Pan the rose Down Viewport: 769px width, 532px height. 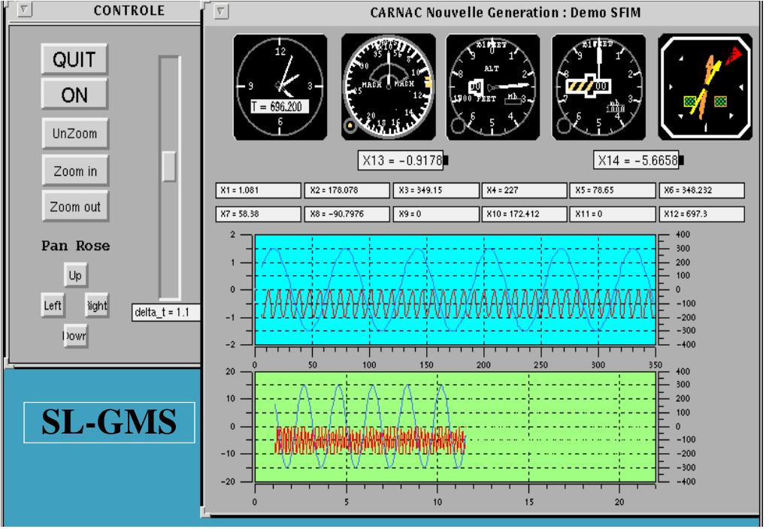tap(75, 336)
